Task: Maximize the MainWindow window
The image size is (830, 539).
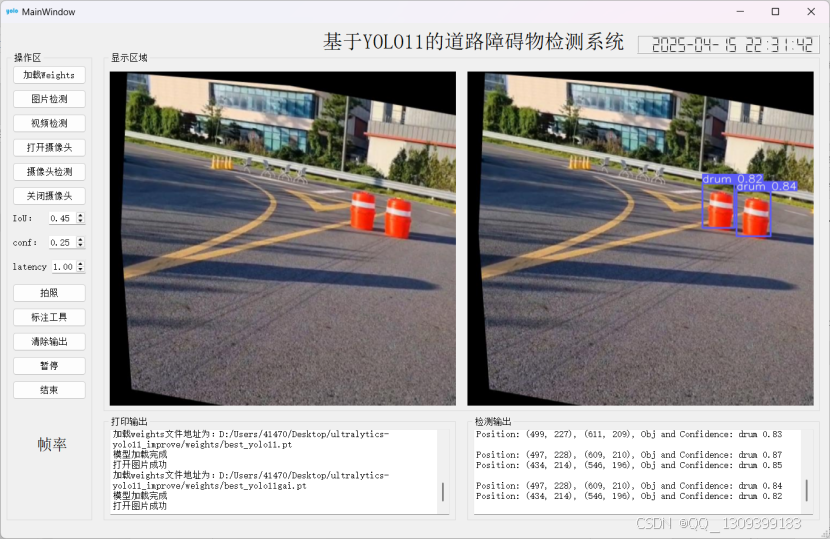Action: click(775, 12)
